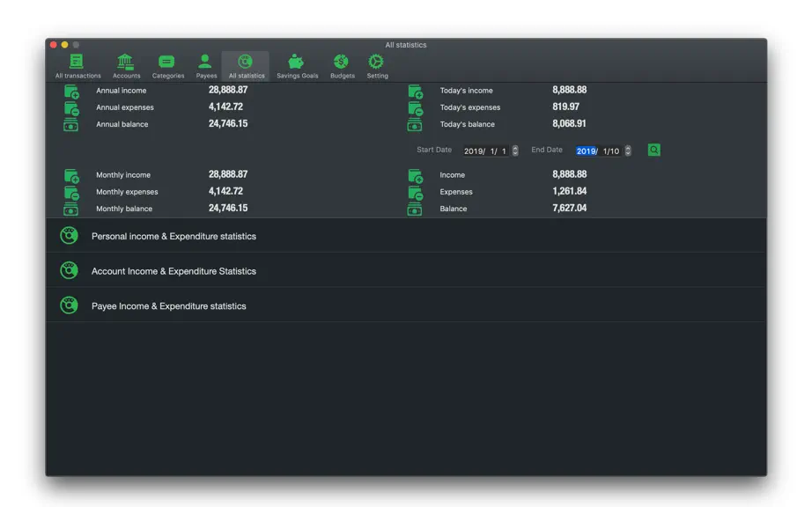Viewport: 812px width, 507px height.
Task: Click the Annual expenses value 4,142.72
Action: click(225, 107)
